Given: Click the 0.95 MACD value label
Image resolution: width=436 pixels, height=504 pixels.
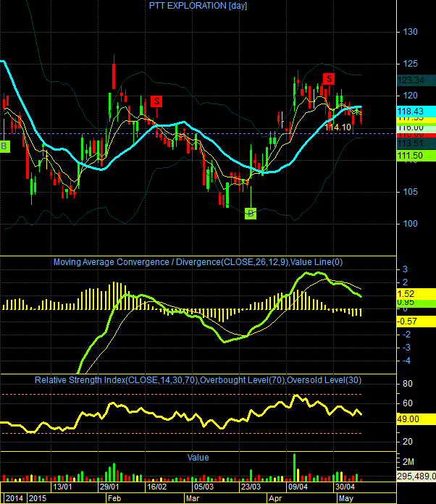Looking at the screenshot, I should click(x=416, y=303).
